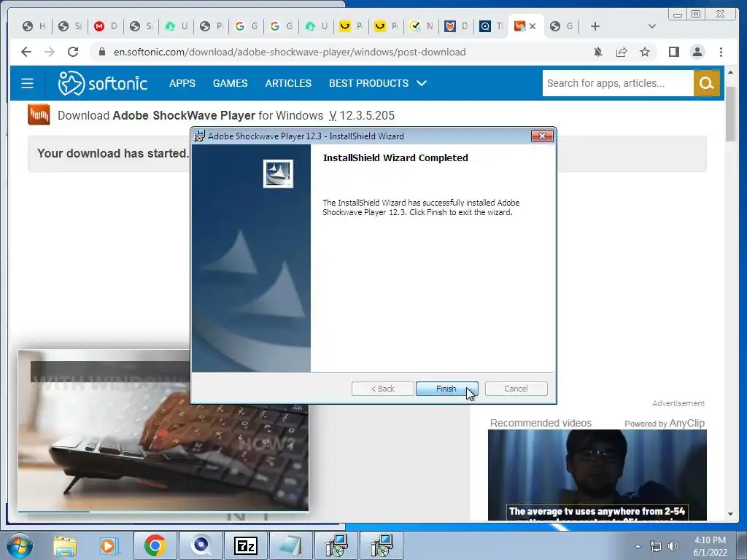
Task: Click the Cancel button in the wizard
Action: (x=516, y=389)
